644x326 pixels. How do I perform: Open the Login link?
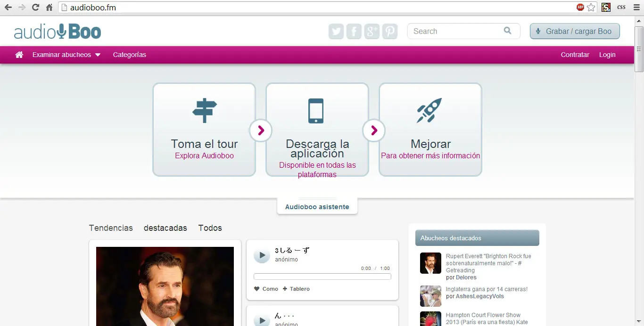607,55
